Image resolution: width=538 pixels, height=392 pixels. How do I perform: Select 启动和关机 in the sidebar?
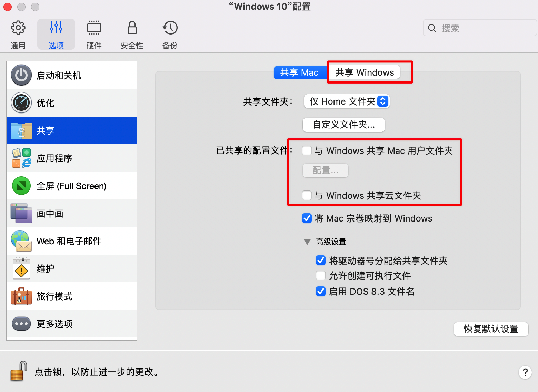pyautogui.click(x=72, y=75)
